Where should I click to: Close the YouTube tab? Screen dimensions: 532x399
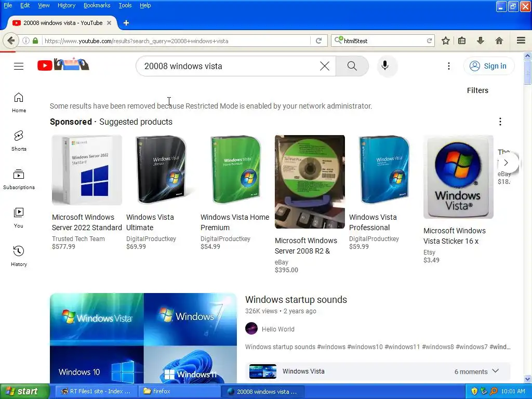pos(109,23)
